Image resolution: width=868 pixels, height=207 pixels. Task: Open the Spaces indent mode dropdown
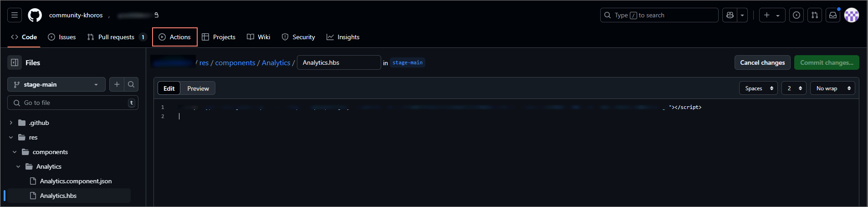pos(759,88)
